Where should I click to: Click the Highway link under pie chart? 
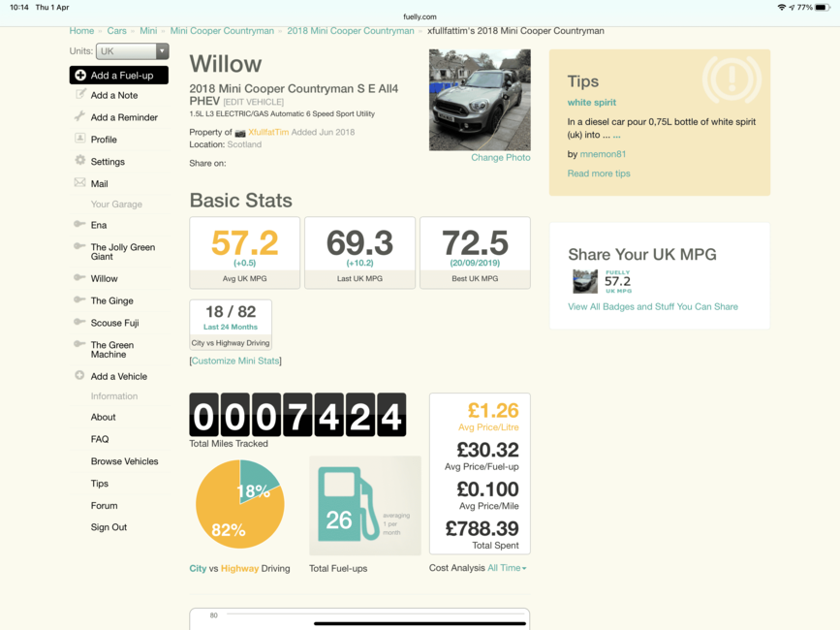239,568
